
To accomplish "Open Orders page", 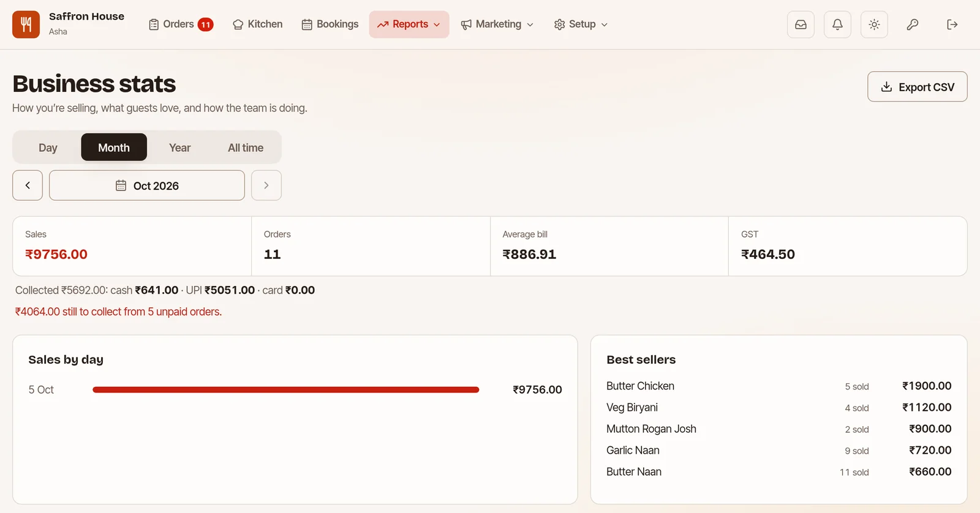I will pos(181,24).
